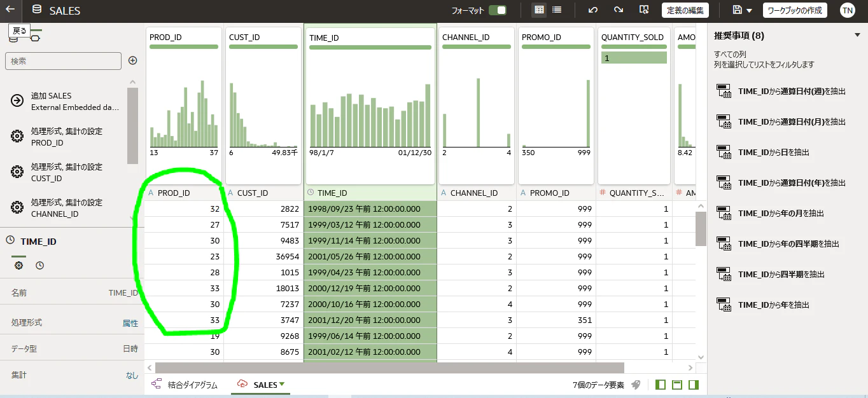Screen dimensions: 868x398
Task: Switch to table grid view icon
Action: coord(539,10)
